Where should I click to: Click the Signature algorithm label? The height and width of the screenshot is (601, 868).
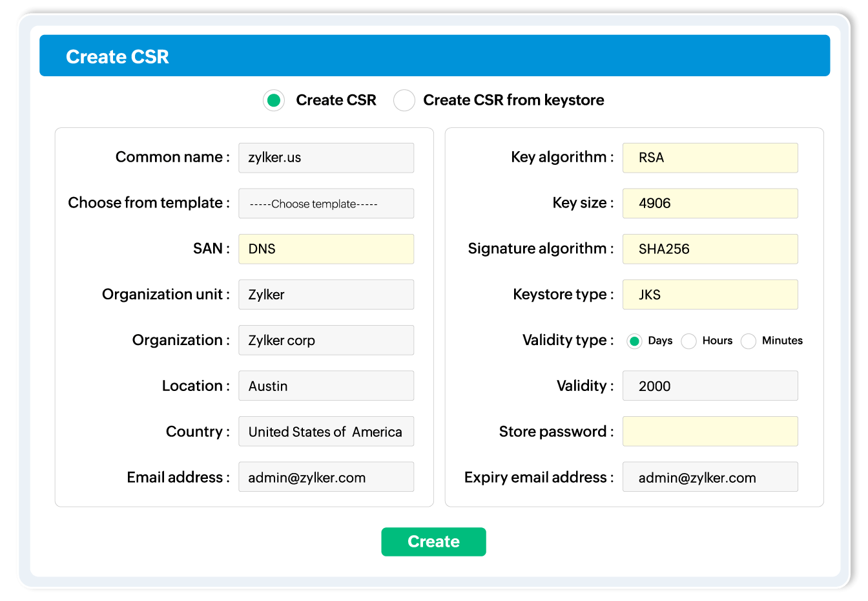(541, 249)
